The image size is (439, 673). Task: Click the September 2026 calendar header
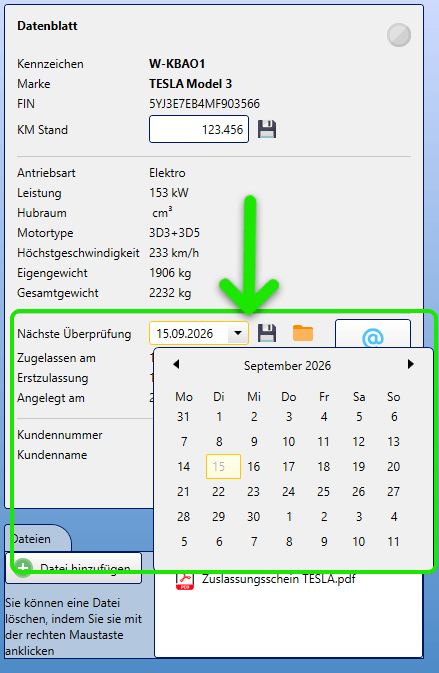tap(288, 366)
